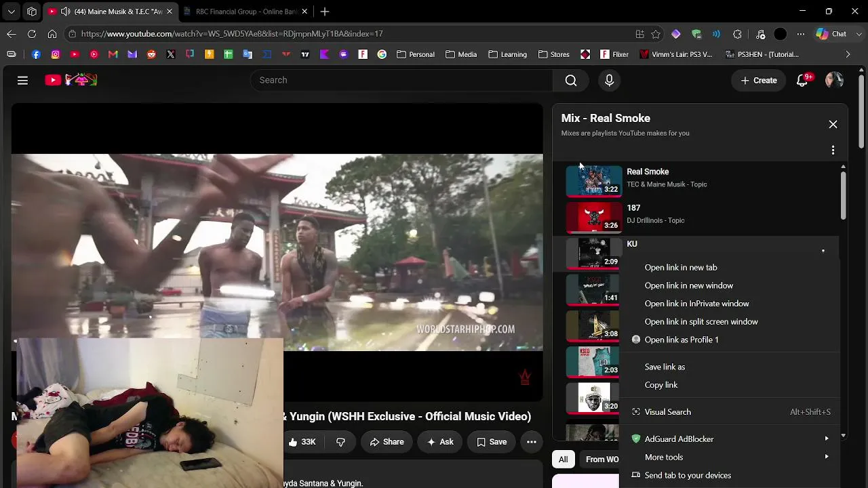Screen dimensions: 868x488
Task: Open the Learning bookmarks folder
Action: click(507, 54)
